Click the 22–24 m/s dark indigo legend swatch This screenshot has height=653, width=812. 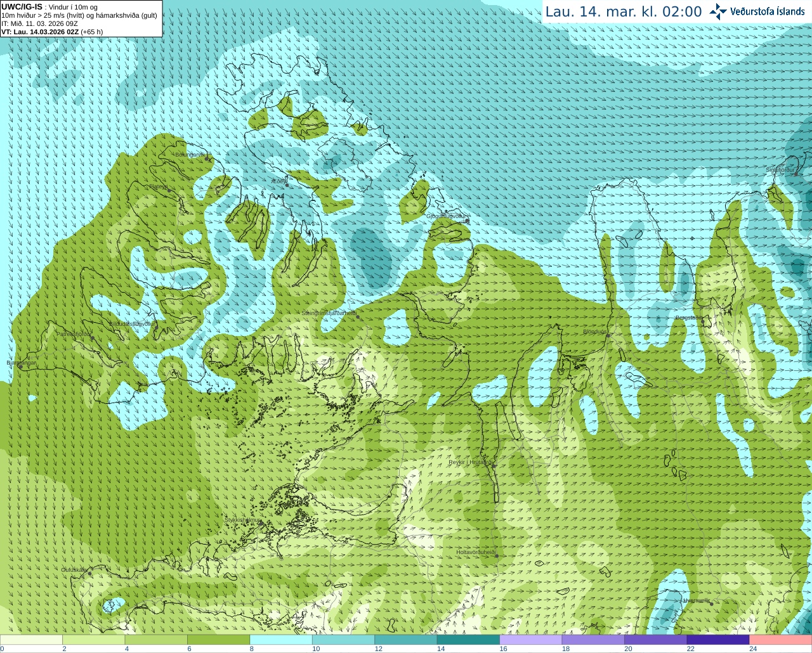click(718, 640)
